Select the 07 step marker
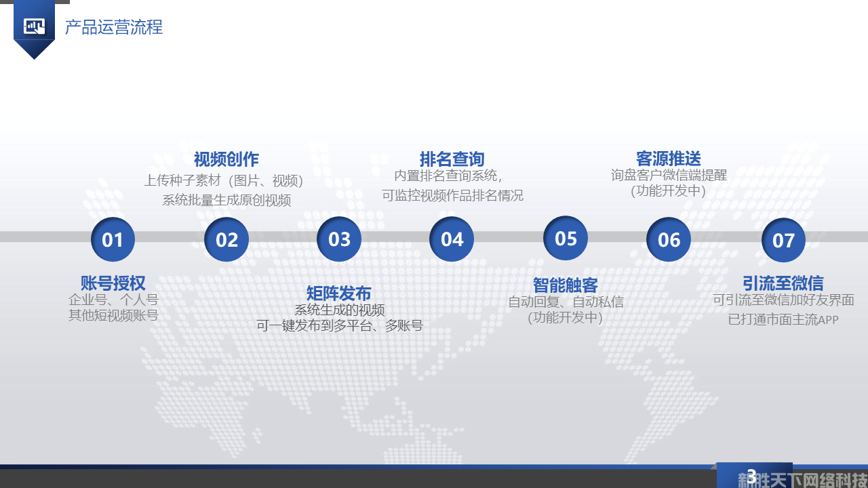This screenshot has height=488, width=868. pos(783,240)
